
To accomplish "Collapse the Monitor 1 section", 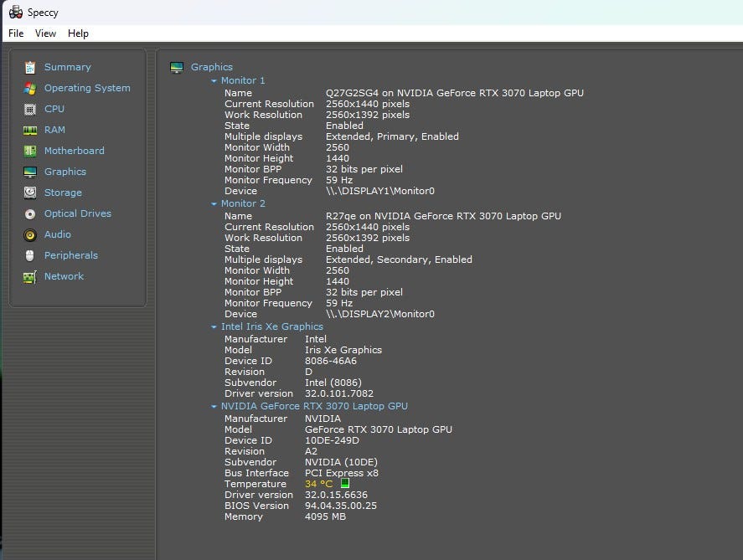I will tap(214, 81).
